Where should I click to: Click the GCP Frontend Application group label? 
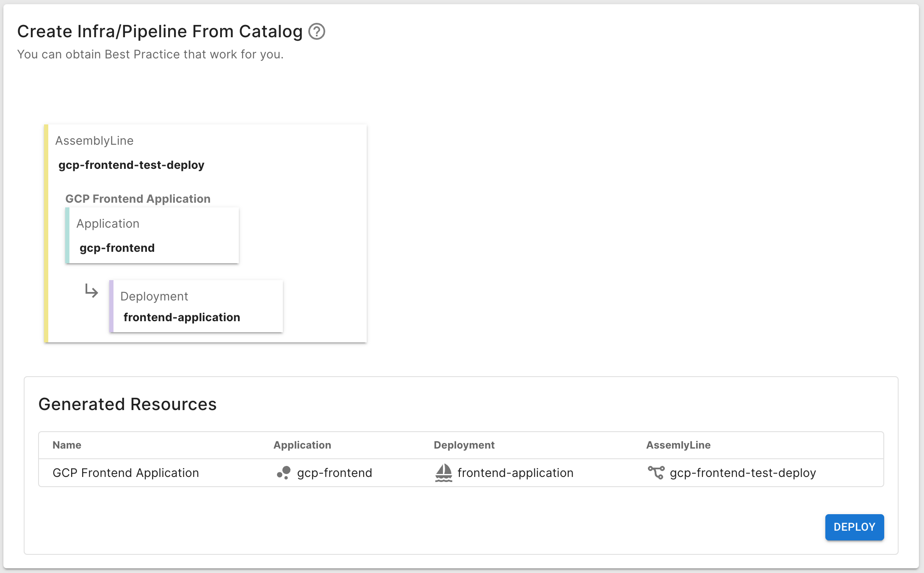pyautogui.click(x=138, y=199)
